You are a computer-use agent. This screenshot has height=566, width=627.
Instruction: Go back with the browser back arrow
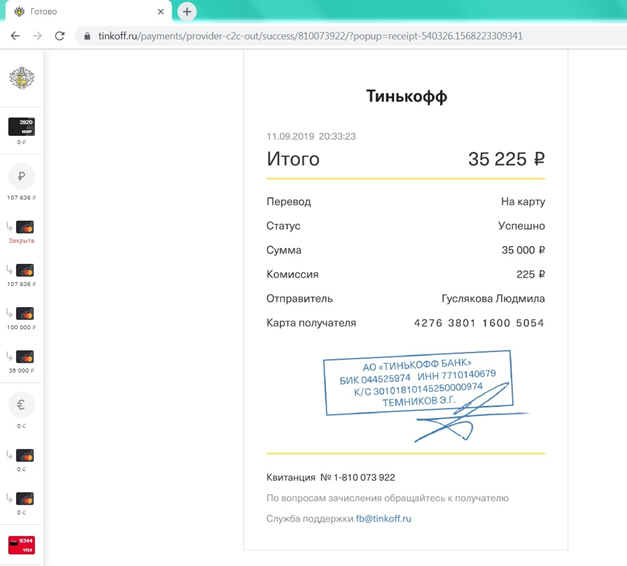[15, 36]
